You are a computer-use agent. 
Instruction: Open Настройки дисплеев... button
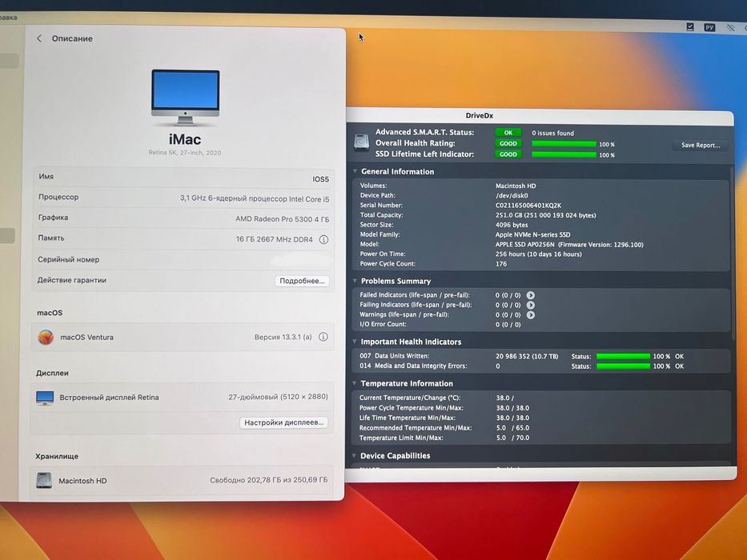(283, 422)
